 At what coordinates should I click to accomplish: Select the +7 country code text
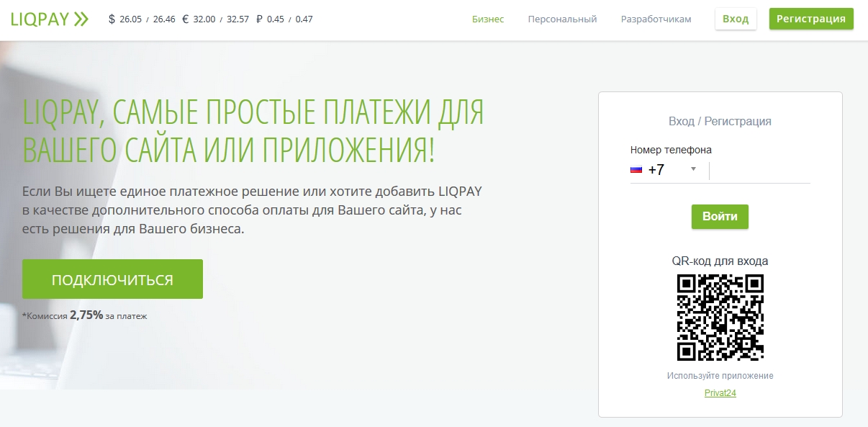coord(656,170)
